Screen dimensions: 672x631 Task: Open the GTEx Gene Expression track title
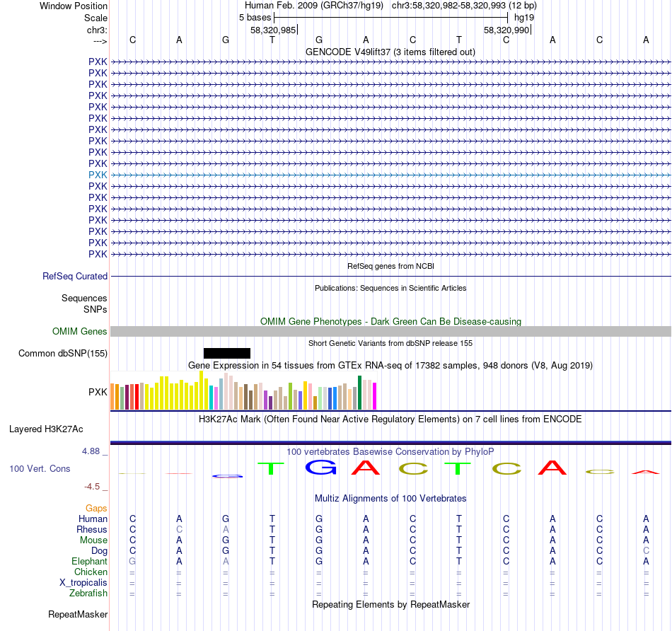tap(390, 366)
